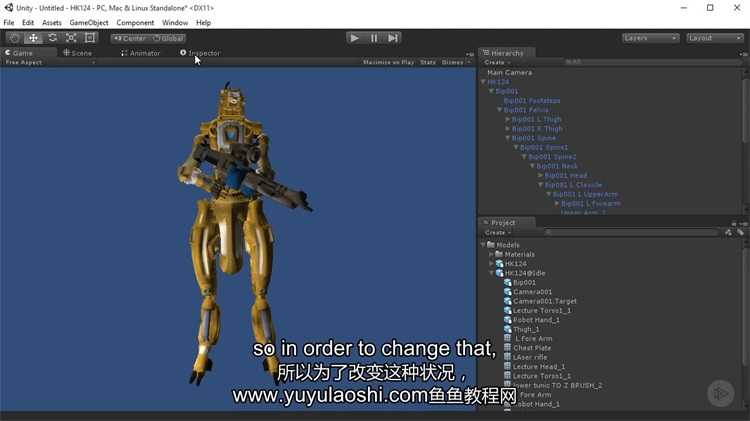Select Thigh_1 object icon
This screenshot has width=750, height=421.
[507, 329]
